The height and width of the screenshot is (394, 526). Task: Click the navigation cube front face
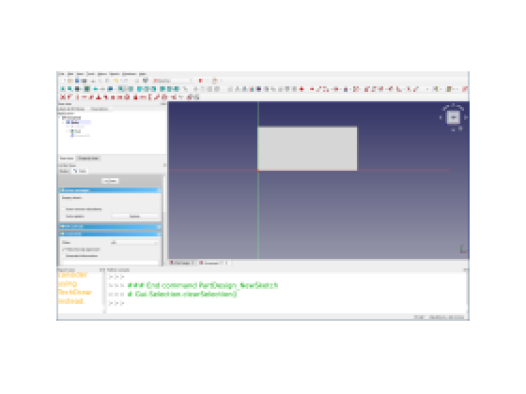(453, 117)
